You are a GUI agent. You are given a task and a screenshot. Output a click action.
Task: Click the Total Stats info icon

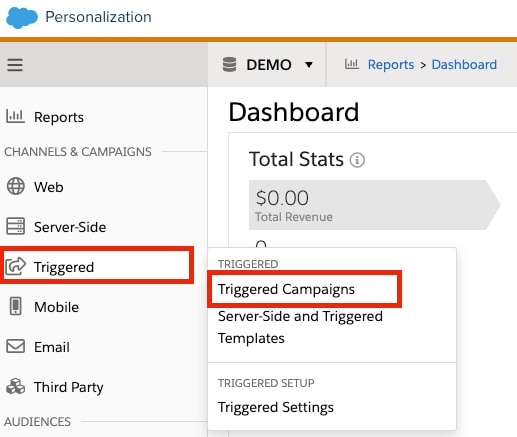pyautogui.click(x=357, y=160)
